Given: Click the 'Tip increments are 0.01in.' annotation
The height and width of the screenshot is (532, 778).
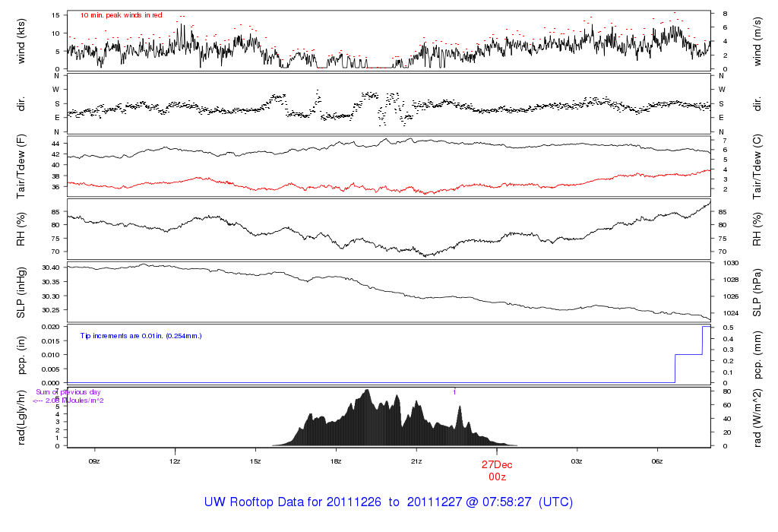Looking at the screenshot, I should click(x=141, y=336).
